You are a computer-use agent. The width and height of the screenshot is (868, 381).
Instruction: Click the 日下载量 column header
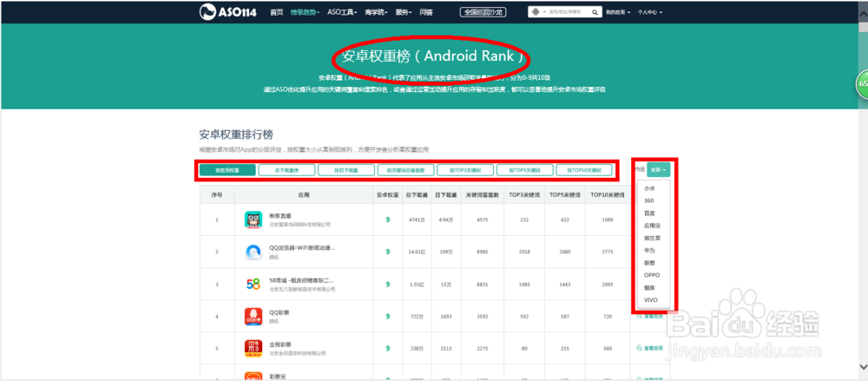tap(445, 195)
